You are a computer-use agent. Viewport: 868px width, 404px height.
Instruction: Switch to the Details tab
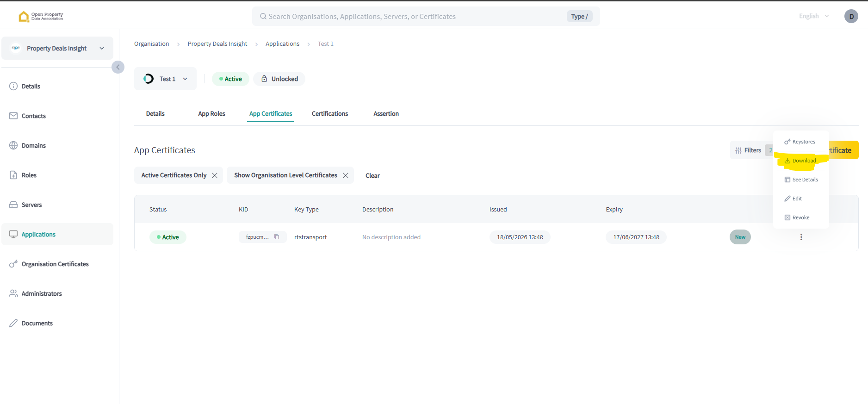[155, 114]
